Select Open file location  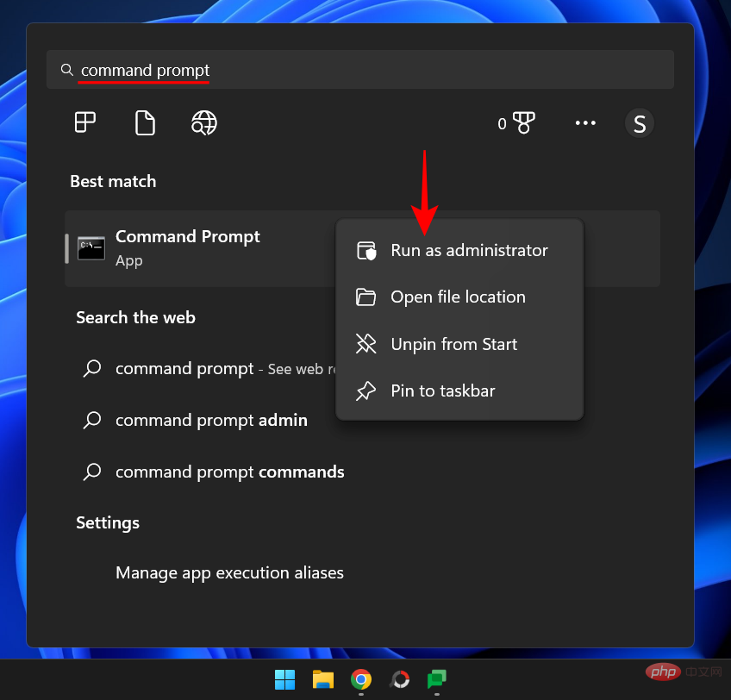458,297
